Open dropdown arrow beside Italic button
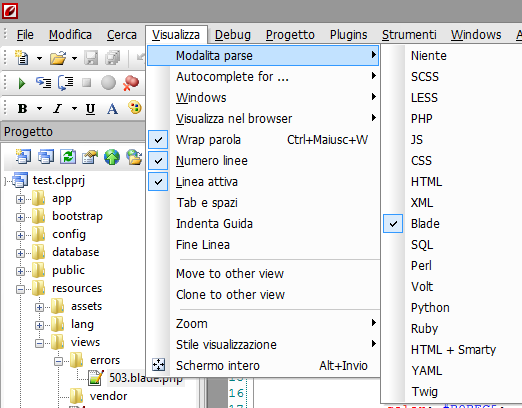The width and height of the screenshot is (522, 408). pos(74,109)
